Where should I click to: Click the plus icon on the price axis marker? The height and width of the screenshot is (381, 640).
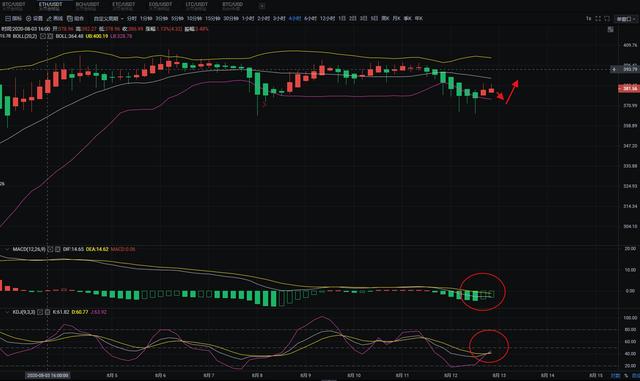tap(614, 69)
